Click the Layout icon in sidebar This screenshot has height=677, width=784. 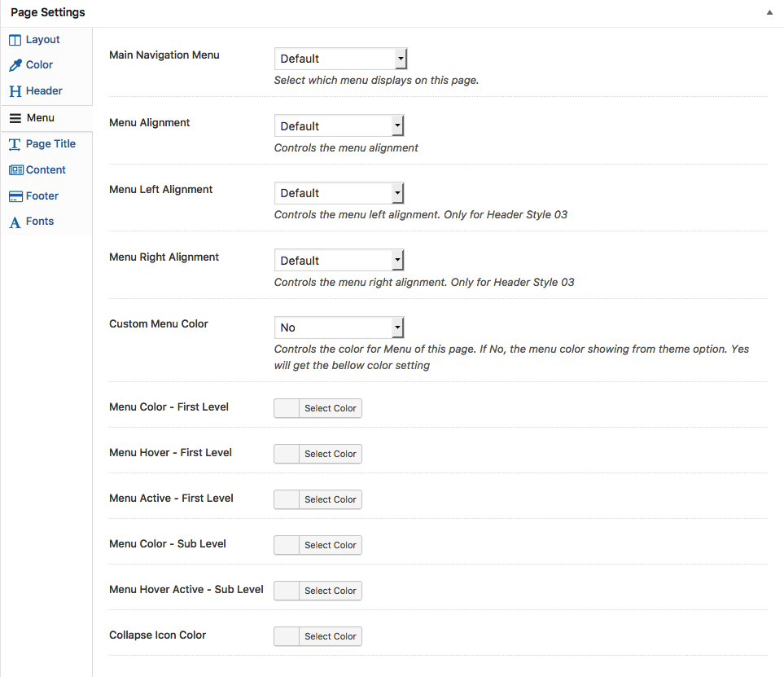coord(15,40)
